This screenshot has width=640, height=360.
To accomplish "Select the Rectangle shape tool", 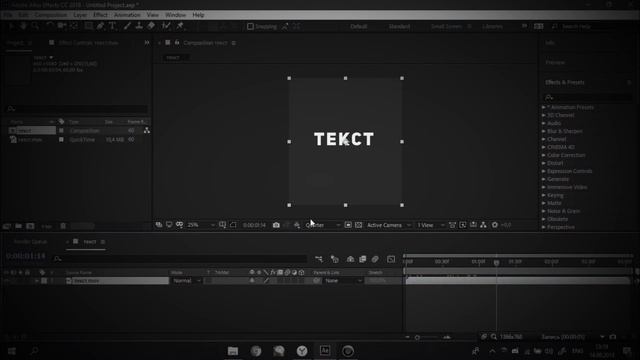I will (88, 26).
